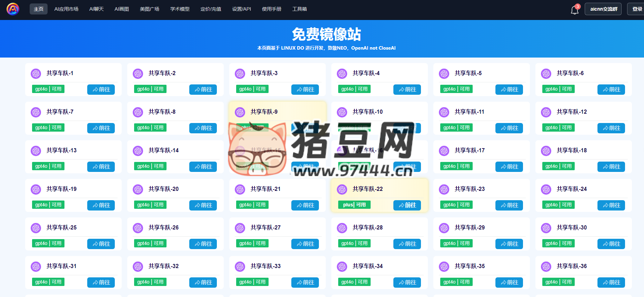Click the ChatGPT icon of 共享车队-3
Image resolution: width=644 pixels, height=297 pixels.
click(240, 73)
